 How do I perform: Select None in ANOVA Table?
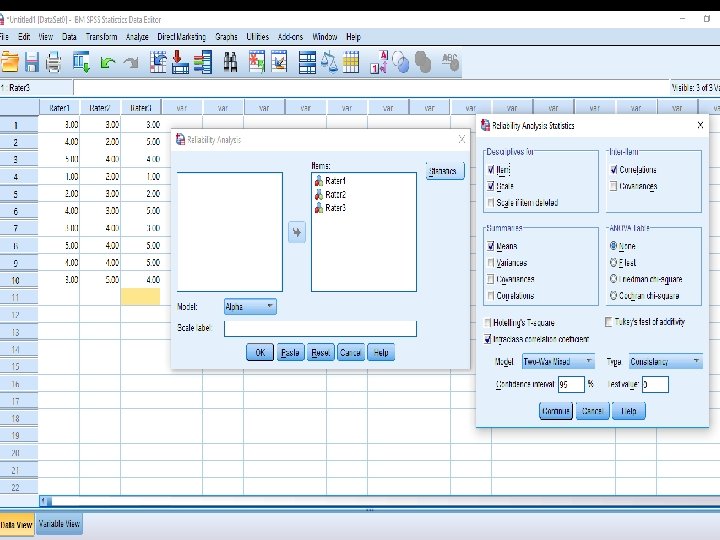click(x=613, y=246)
